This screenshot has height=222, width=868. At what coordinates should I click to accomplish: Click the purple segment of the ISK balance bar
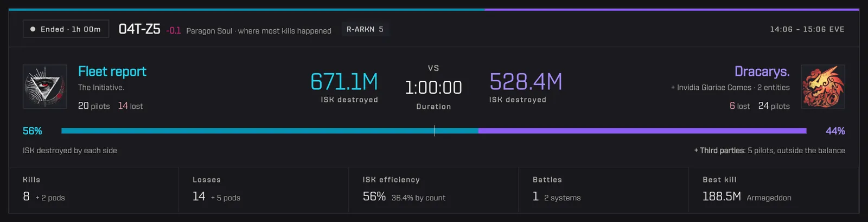click(642, 130)
